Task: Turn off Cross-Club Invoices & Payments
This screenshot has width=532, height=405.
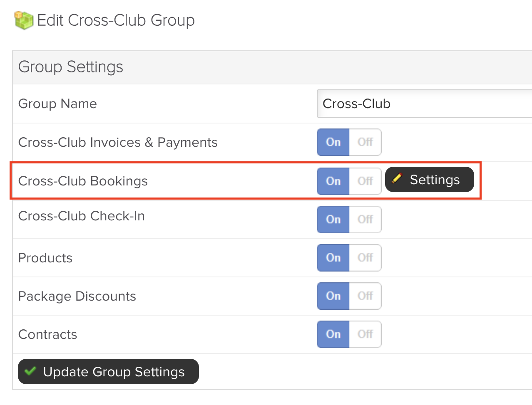Action: (x=365, y=142)
